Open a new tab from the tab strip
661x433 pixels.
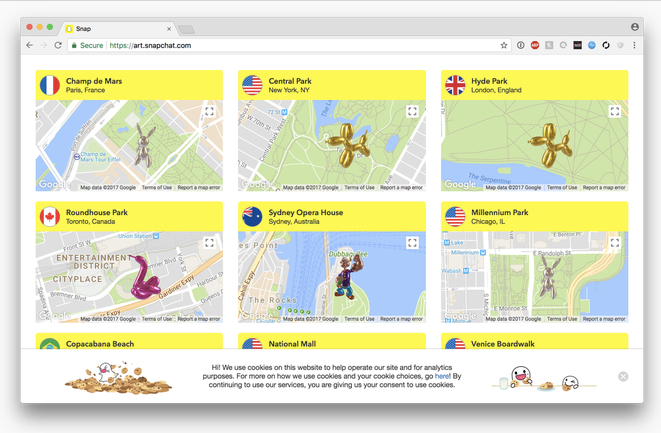186,29
